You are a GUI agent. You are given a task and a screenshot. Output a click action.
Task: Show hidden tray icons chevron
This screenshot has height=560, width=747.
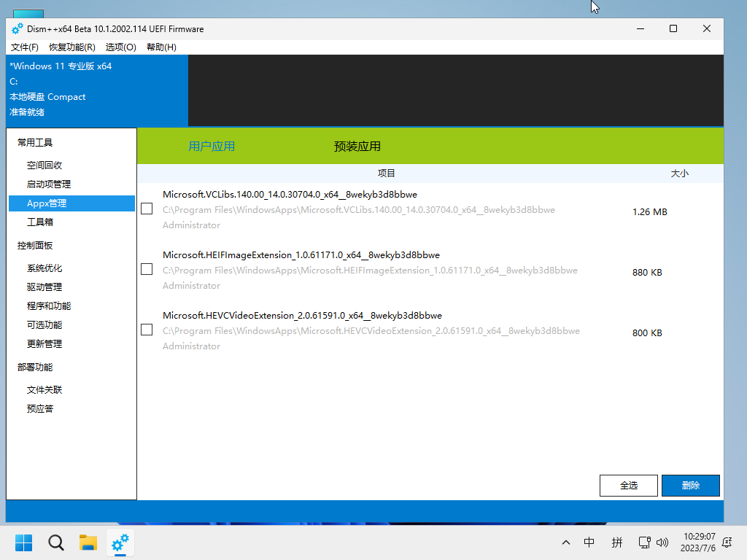[x=566, y=542]
